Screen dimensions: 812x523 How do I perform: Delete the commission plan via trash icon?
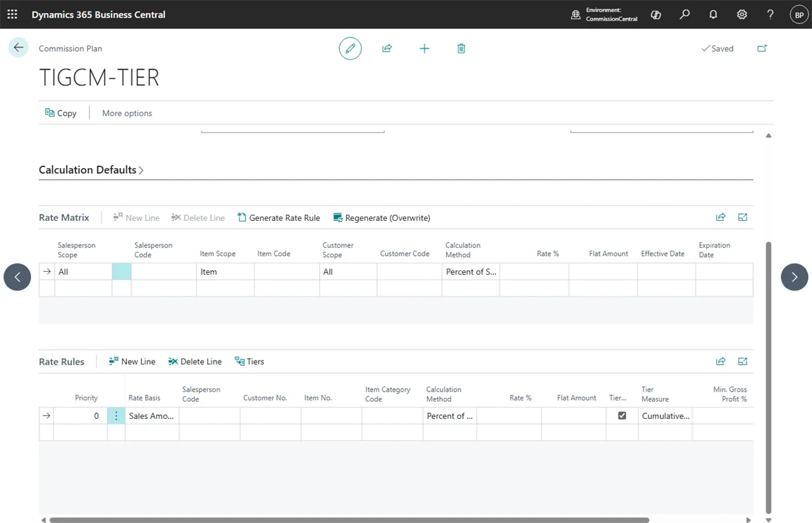(461, 48)
